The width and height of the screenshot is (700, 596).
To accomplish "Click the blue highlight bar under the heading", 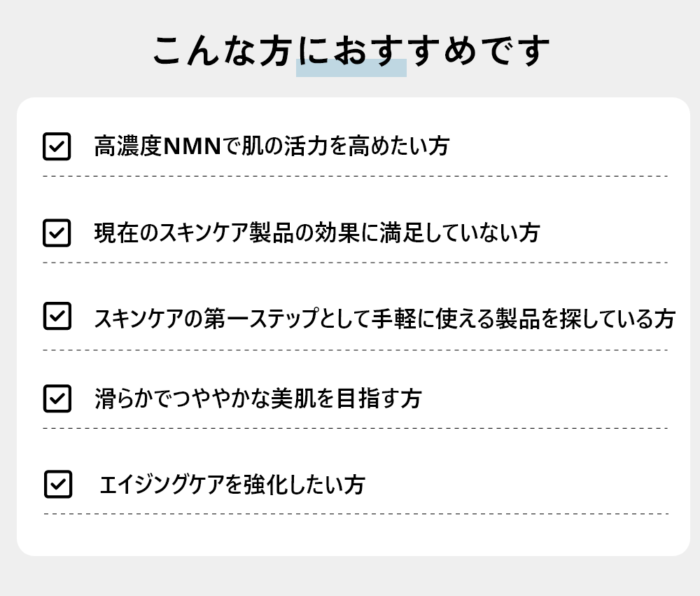I will (351, 70).
